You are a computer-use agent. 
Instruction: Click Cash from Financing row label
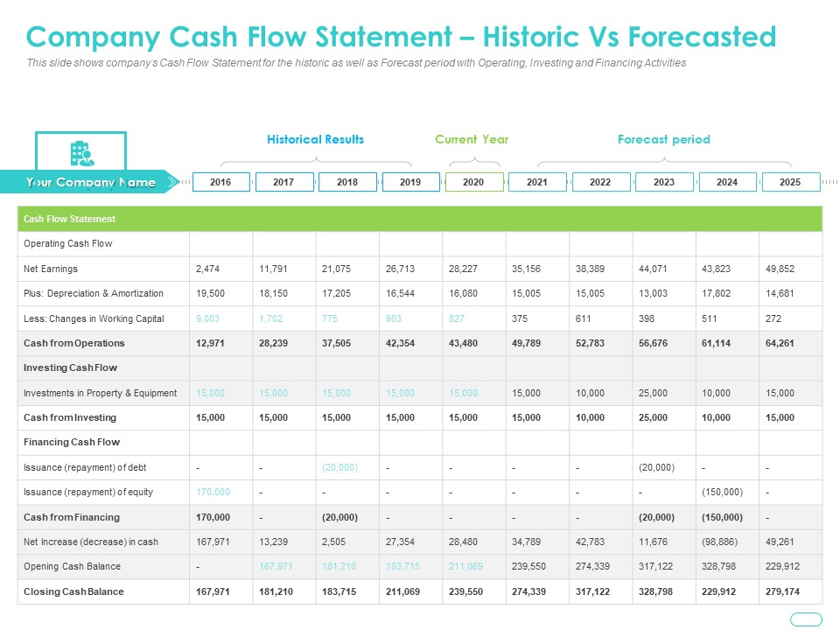point(72,517)
